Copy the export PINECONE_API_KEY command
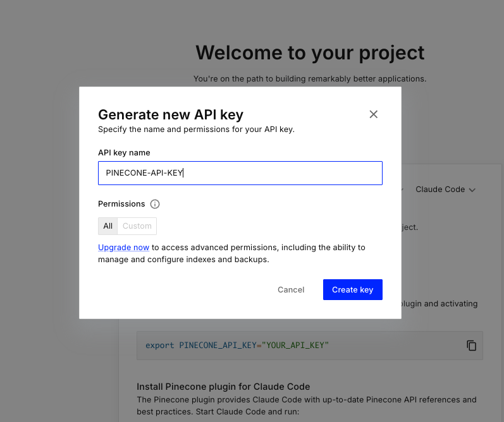Viewport: 504px width, 422px height. pos(471,346)
